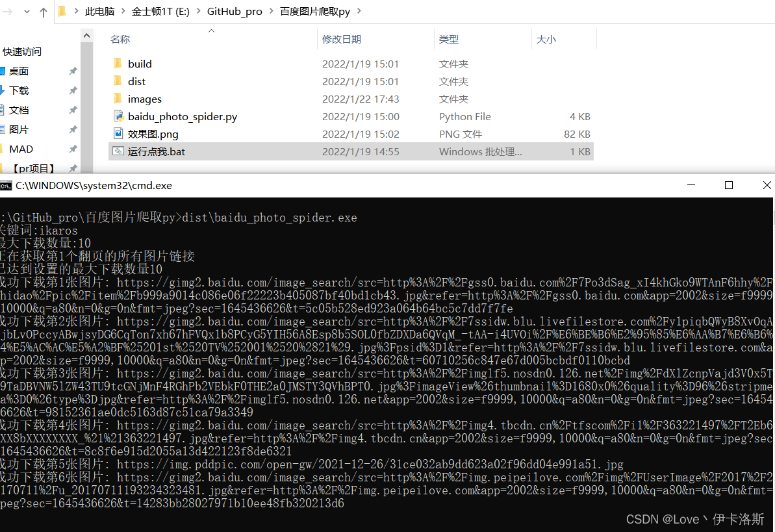Navigate to 金士顿1T (E:) in the address bar
The height and width of the screenshot is (532, 775).
tap(160, 12)
